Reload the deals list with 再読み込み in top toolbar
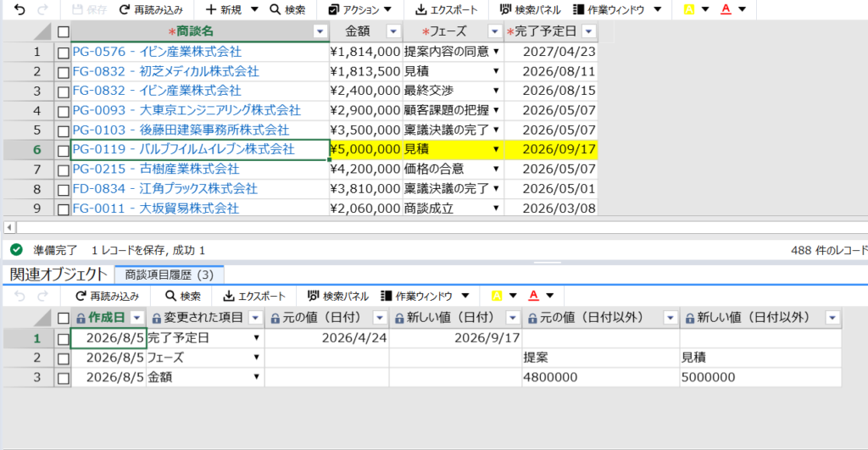 pos(151,9)
